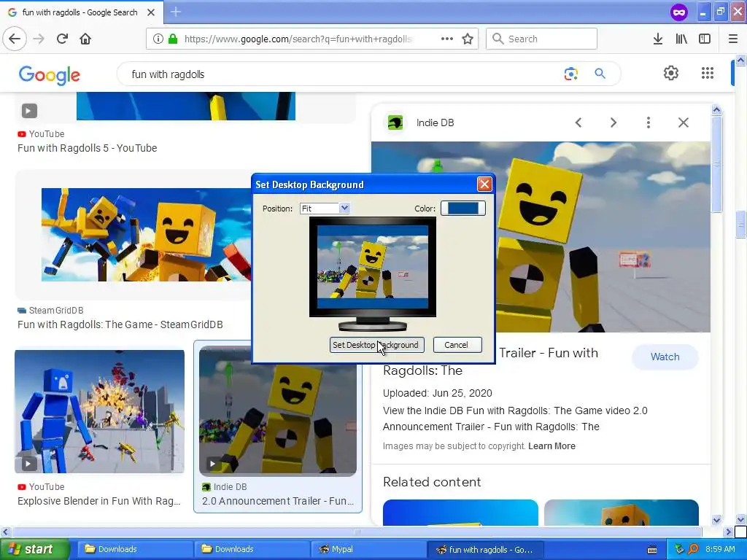747x560 pixels.
Task: Click the blue magnifier search icon
Action: point(600,74)
